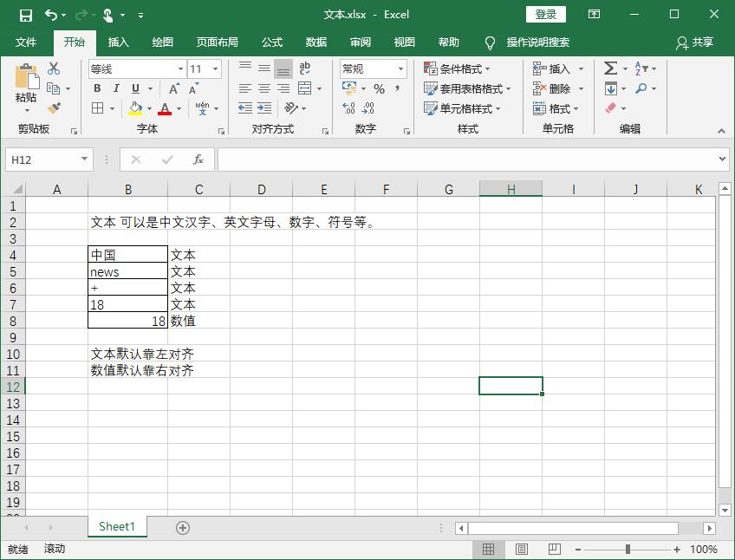Screen dimensions: 735x560
Task: Click the Save icon in title bar
Action: (x=25, y=15)
